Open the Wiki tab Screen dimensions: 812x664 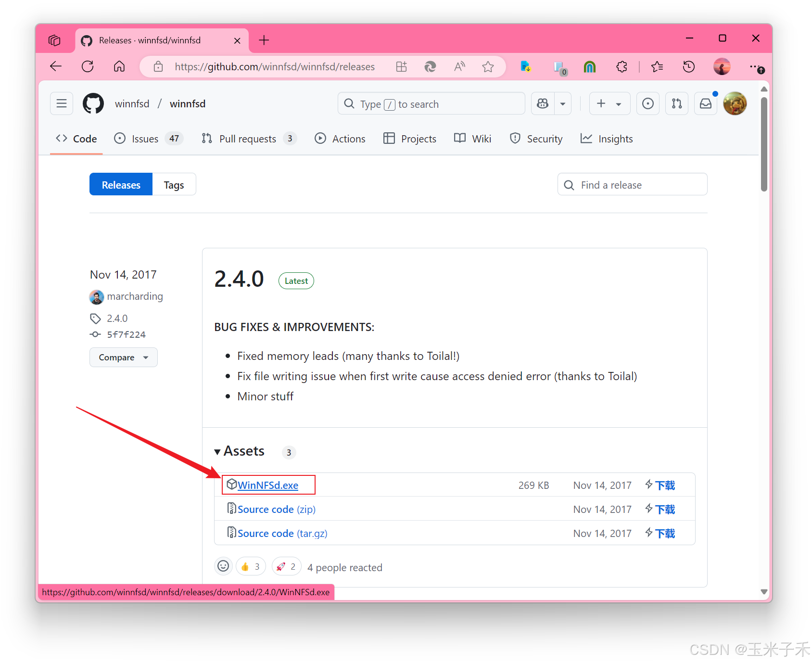[x=473, y=139]
